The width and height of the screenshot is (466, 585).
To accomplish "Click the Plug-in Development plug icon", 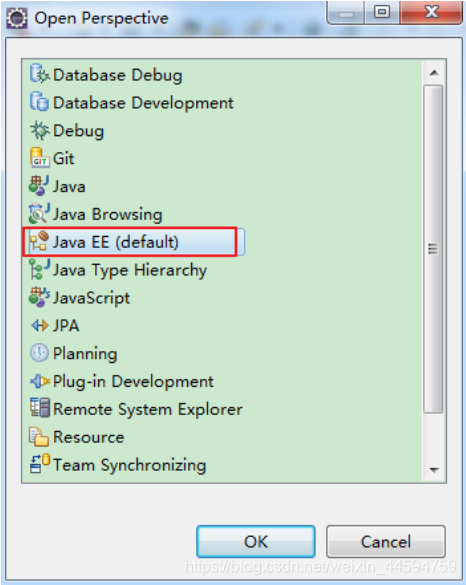I will pyautogui.click(x=40, y=381).
